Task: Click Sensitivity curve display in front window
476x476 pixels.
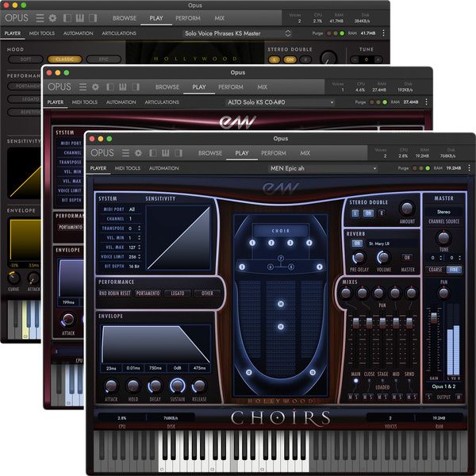Action: (178, 237)
